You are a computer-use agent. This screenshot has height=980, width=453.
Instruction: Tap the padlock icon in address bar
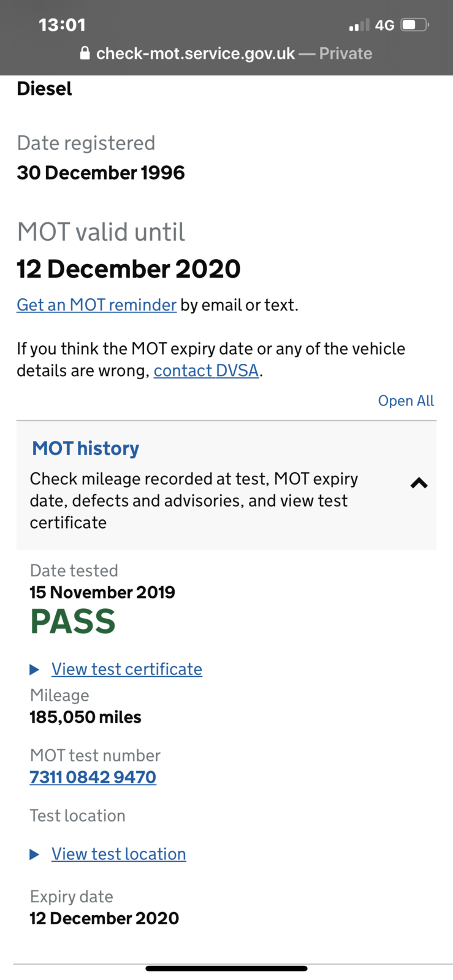pyautogui.click(x=85, y=53)
